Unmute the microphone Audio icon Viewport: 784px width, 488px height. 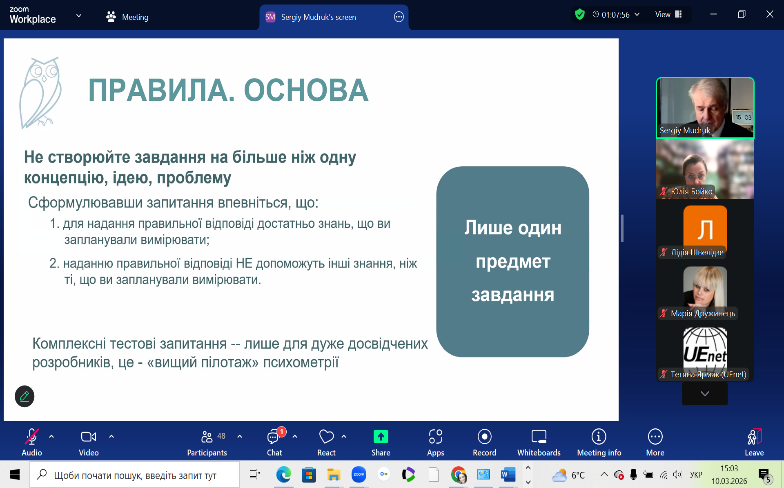tap(31, 437)
